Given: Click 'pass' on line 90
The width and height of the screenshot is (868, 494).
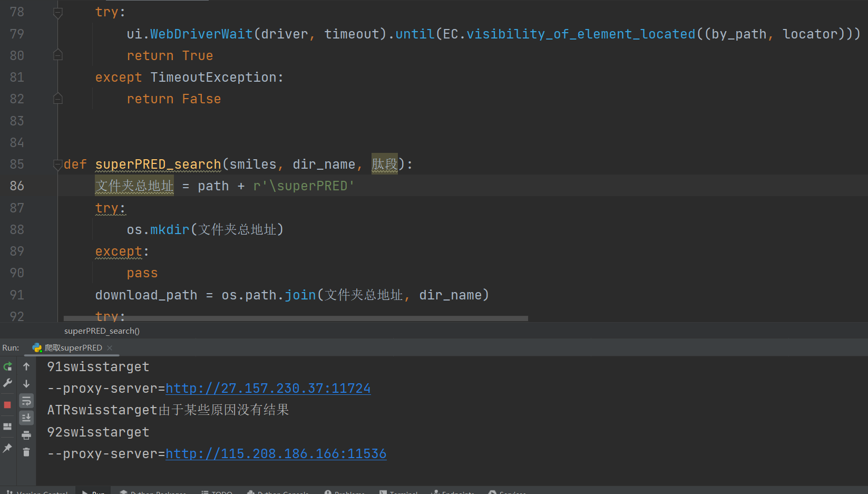Looking at the screenshot, I should (x=142, y=274).
